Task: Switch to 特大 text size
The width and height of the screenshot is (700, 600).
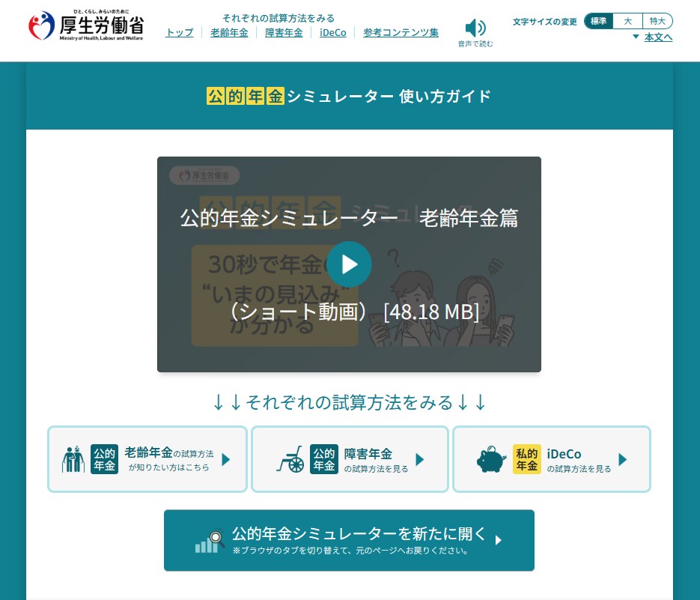Action: (x=658, y=21)
